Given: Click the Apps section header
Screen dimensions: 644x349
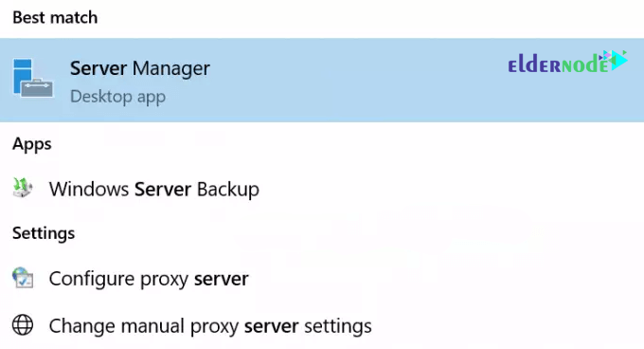Looking at the screenshot, I should (x=32, y=144).
